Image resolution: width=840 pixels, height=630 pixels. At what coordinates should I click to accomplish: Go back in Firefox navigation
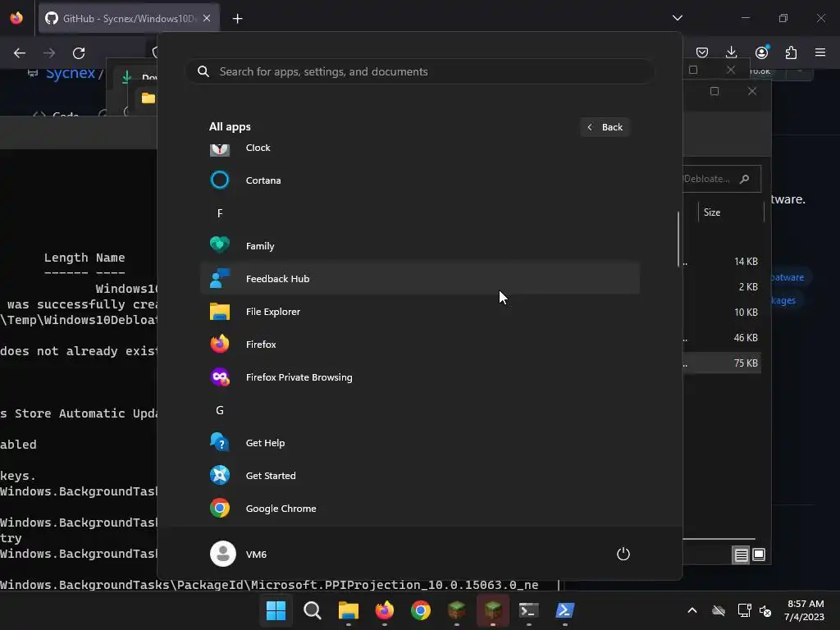[x=20, y=53]
